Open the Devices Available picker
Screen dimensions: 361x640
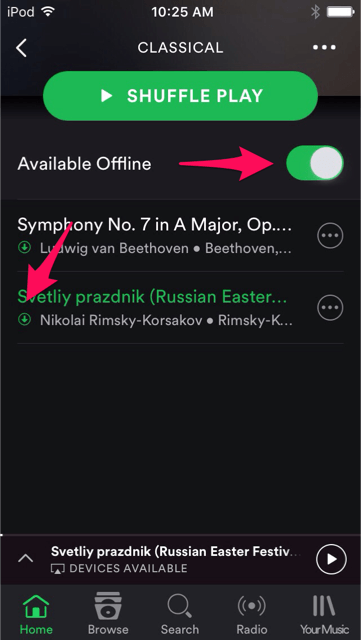[119, 568]
